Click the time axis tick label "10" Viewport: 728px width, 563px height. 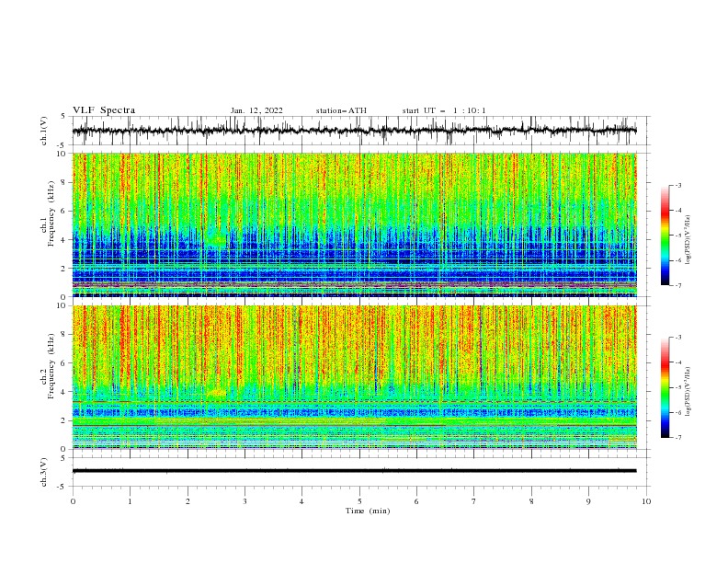coord(646,501)
